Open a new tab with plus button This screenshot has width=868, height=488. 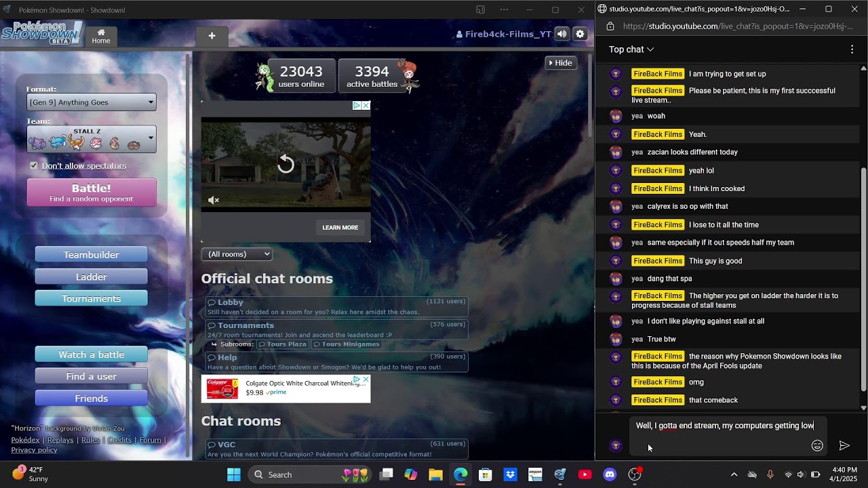212,37
